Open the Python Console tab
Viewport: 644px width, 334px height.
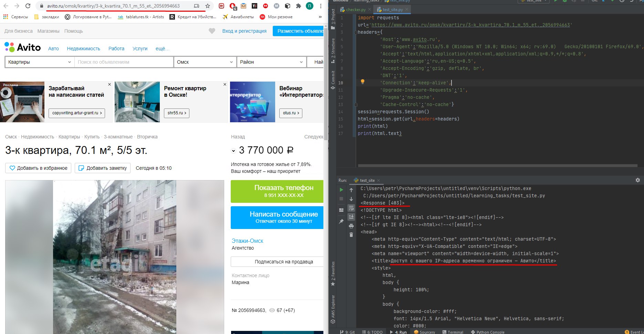tap(487, 332)
